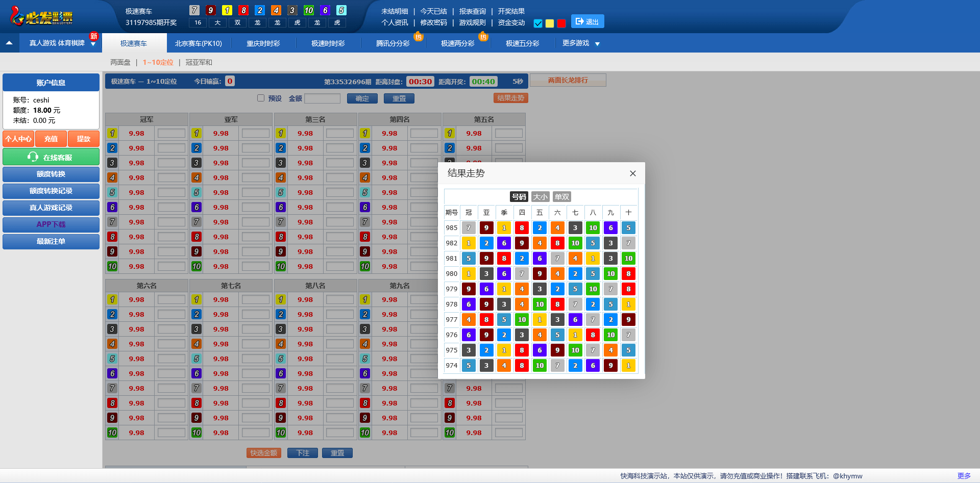Select the number 4 ball under 第八名
Screen dimensions: 980x483
(x=281, y=344)
